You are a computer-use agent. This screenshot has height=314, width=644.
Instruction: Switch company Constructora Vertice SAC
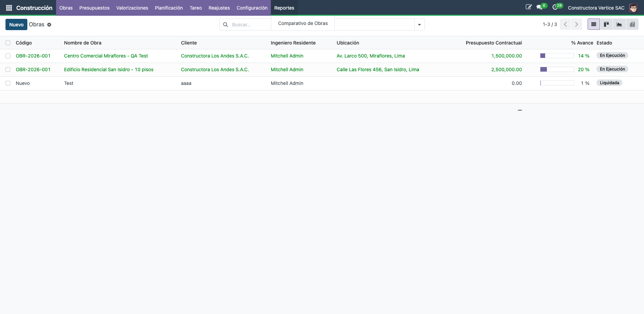596,8
